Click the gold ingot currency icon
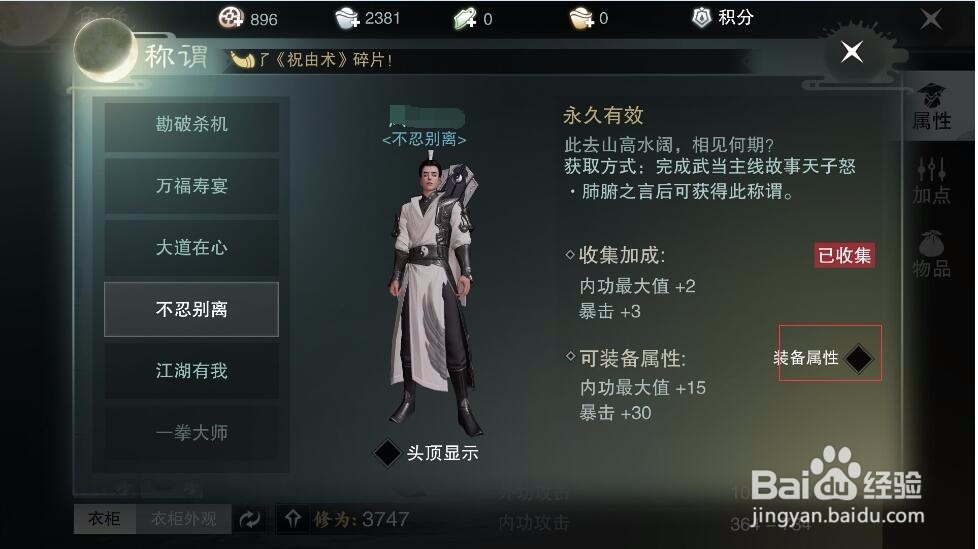This screenshot has width=978, height=549. 581,18
